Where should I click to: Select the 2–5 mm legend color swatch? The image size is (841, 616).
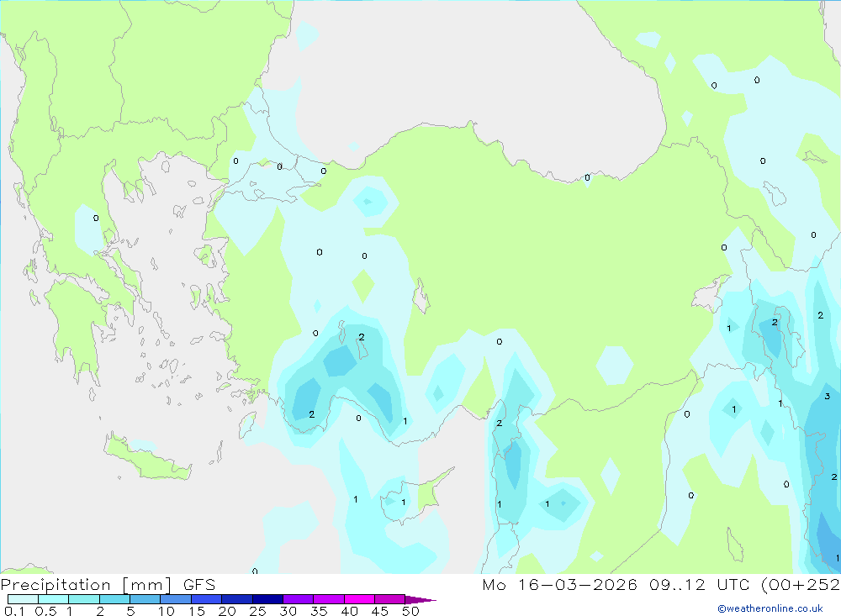pos(114,599)
